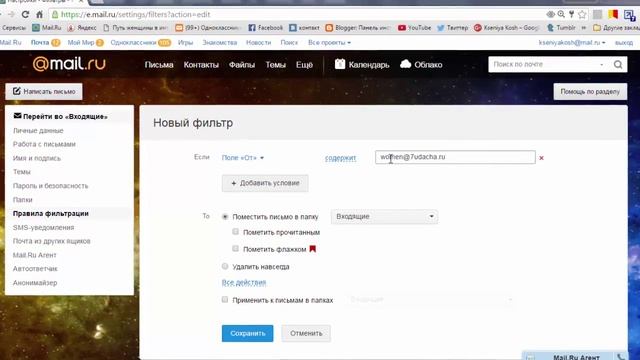Open the Одноклассники bookmark in bookmarks bar
This screenshot has width=640, height=360.
click(207, 28)
